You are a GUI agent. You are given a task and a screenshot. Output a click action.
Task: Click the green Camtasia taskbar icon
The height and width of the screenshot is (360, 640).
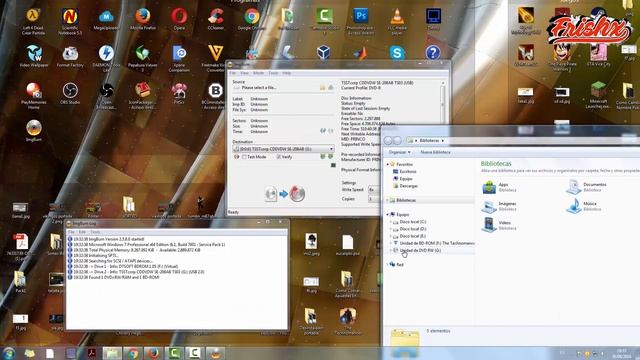tap(174, 353)
